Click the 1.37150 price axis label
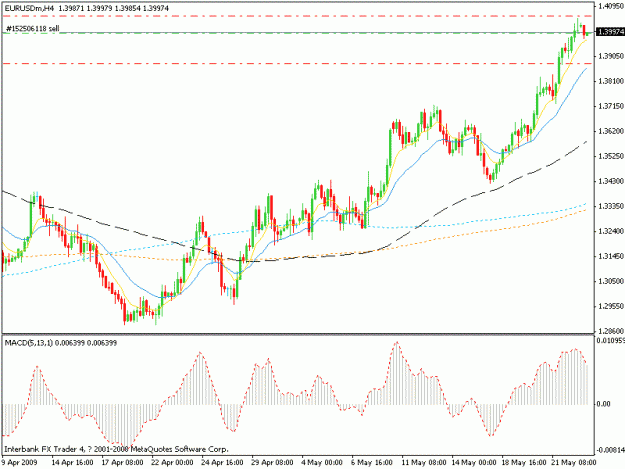 (x=611, y=106)
